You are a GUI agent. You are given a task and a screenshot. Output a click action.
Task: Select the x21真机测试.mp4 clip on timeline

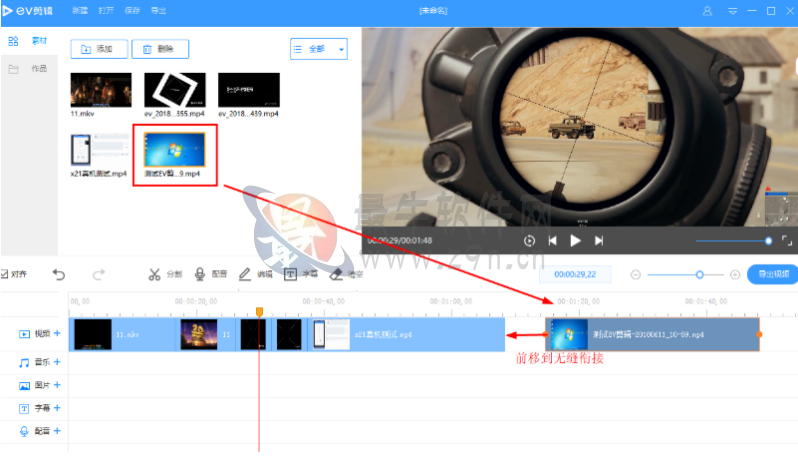point(407,334)
